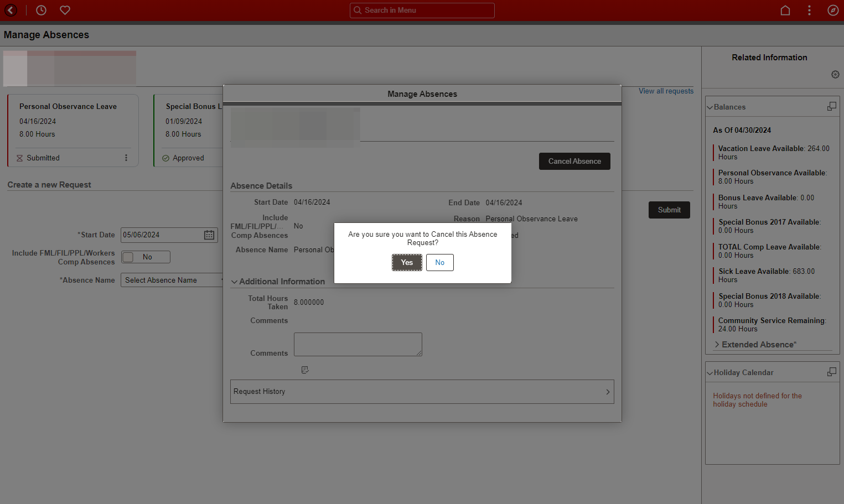Click the magnifier icon in Search in Menu

[x=358, y=10]
